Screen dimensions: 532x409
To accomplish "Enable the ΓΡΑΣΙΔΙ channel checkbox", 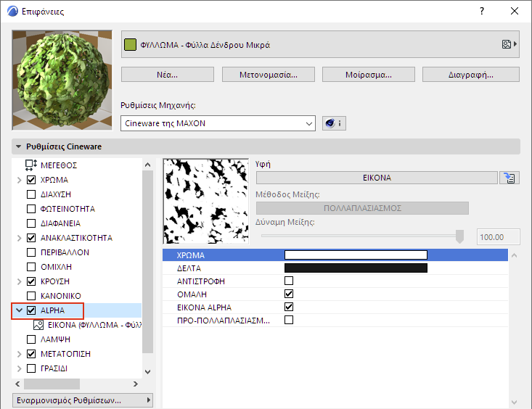I will 31,368.
